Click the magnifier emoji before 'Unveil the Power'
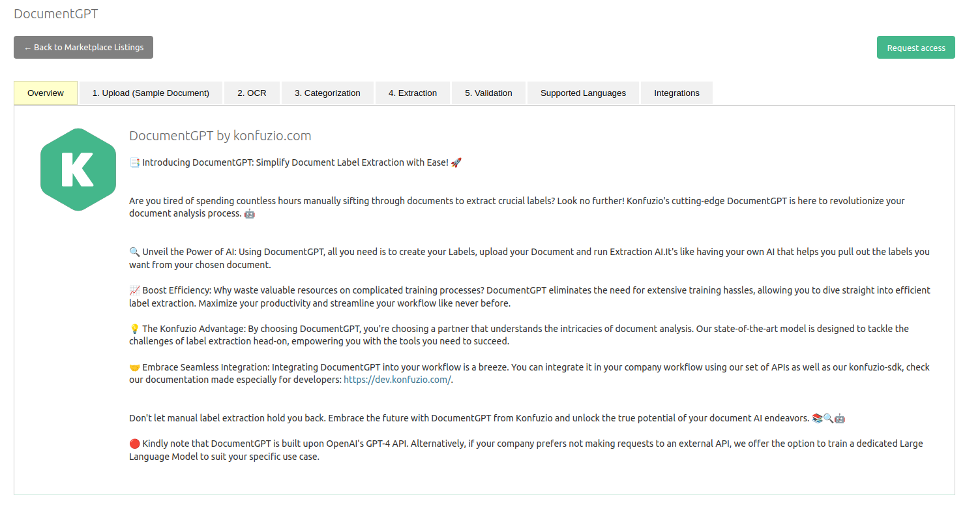This screenshot has height=514, width=980. point(134,252)
